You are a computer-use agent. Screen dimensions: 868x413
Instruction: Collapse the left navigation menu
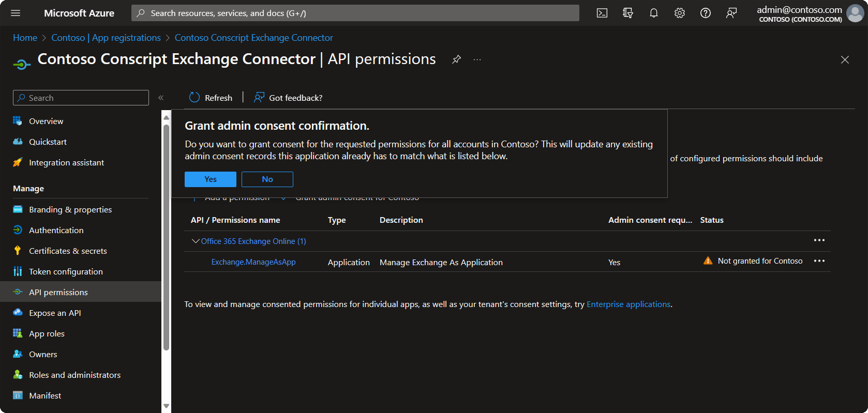(161, 98)
